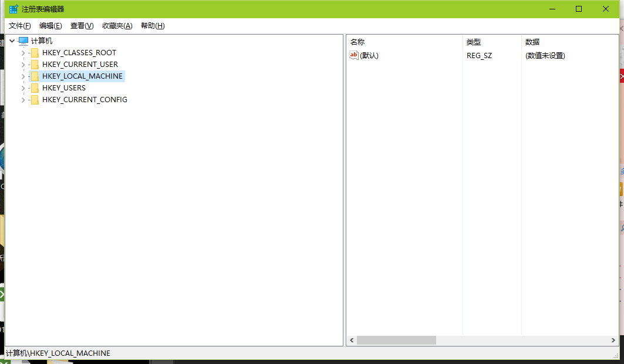Expand the HKEY_LOCAL_MACHINE tree arrow
This screenshot has width=624, height=364.
(x=23, y=76)
